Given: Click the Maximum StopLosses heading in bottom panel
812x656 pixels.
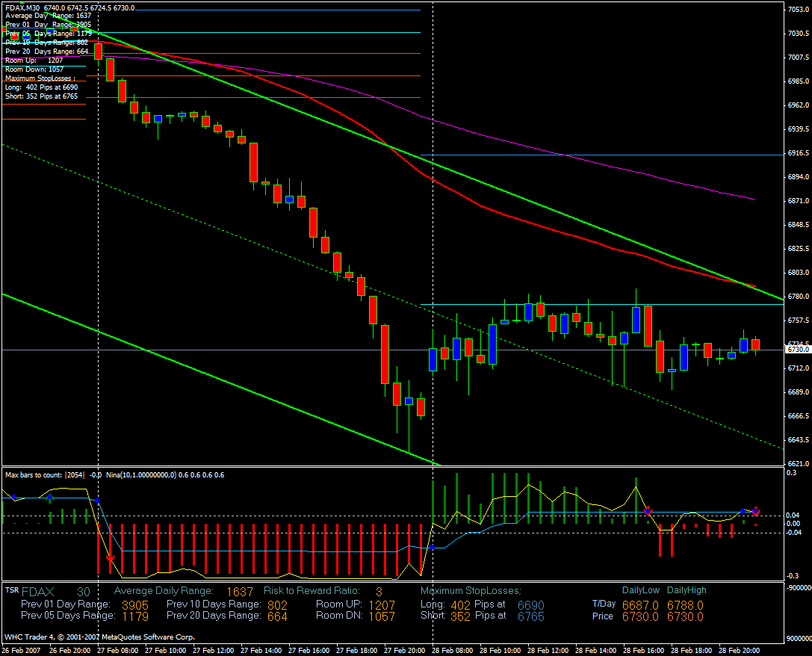Looking at the screenshot, I should pos(471,591).
